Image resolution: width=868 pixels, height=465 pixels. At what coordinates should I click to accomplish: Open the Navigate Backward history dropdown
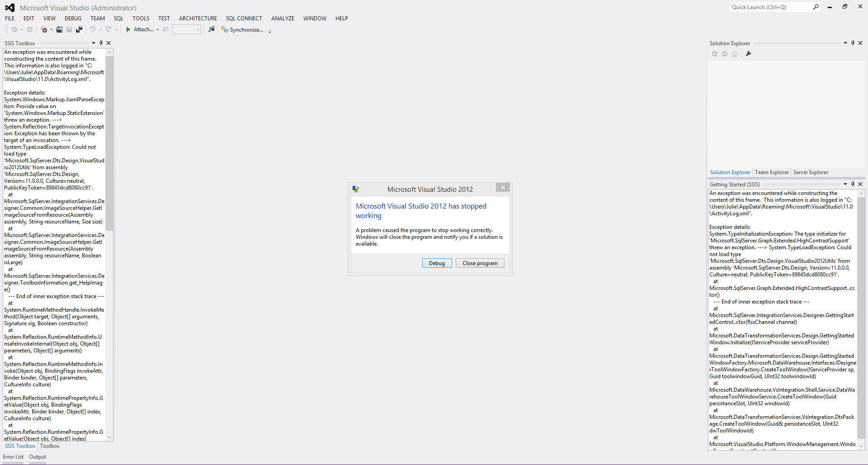click(22, 30)
